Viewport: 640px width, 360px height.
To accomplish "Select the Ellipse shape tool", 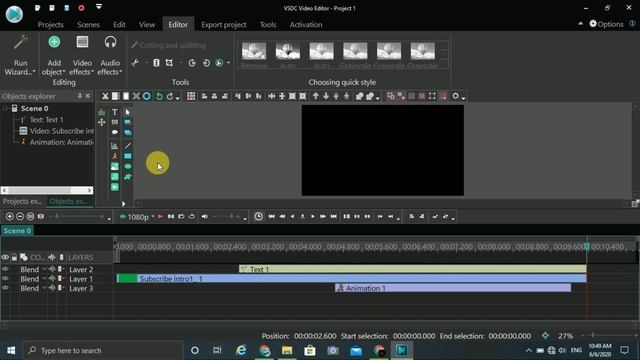I will (x=128, y=167).
